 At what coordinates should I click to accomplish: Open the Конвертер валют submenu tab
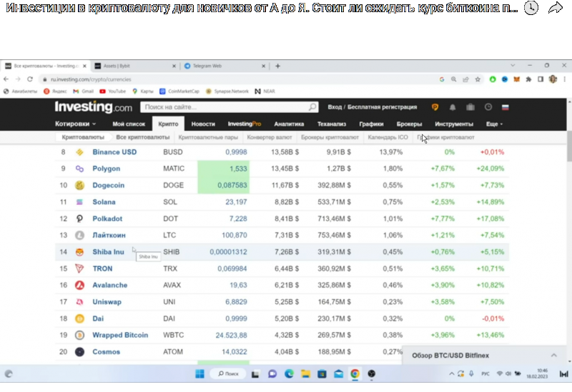(269, 137)
